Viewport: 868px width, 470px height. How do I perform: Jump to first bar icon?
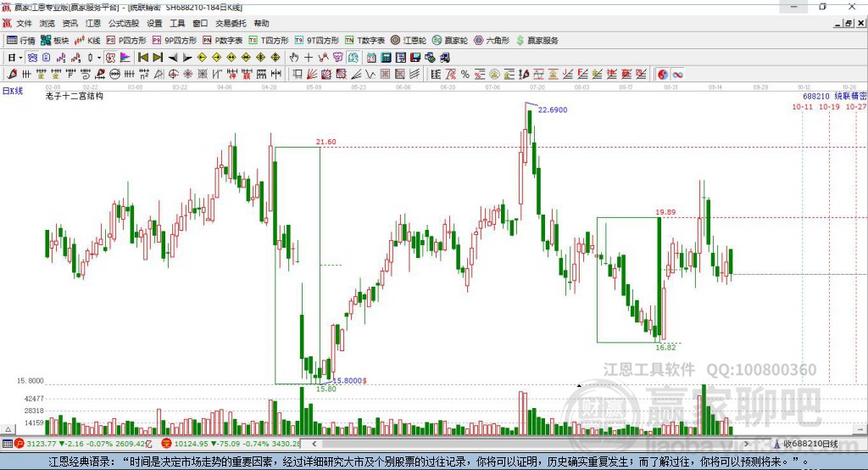142,58
